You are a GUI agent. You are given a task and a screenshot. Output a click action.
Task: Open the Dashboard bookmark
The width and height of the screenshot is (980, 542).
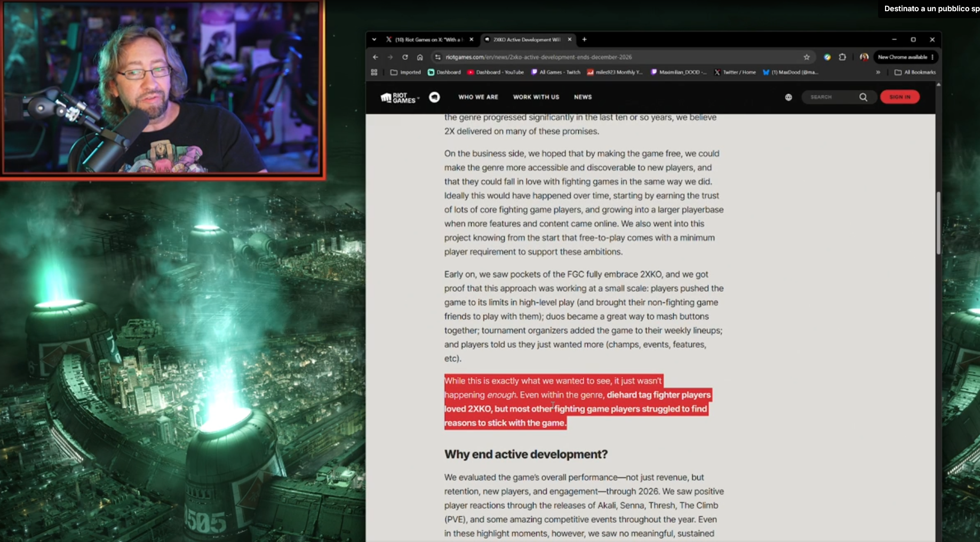444,72
